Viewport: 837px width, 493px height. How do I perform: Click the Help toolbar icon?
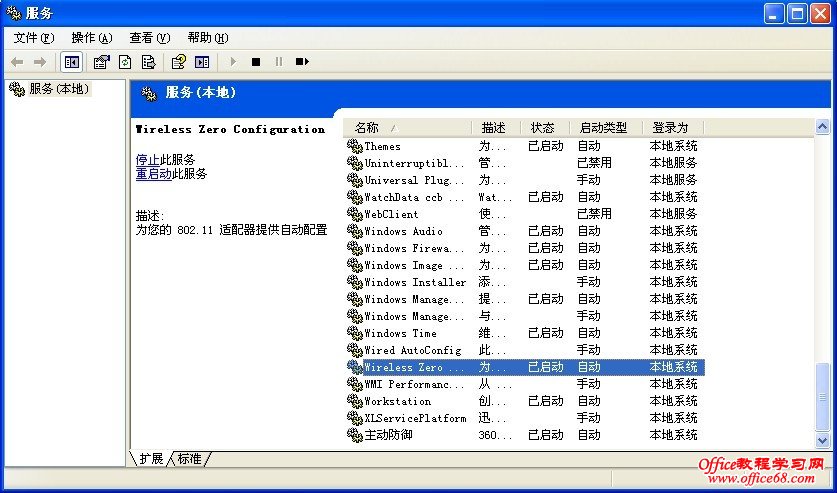[178, 62]
